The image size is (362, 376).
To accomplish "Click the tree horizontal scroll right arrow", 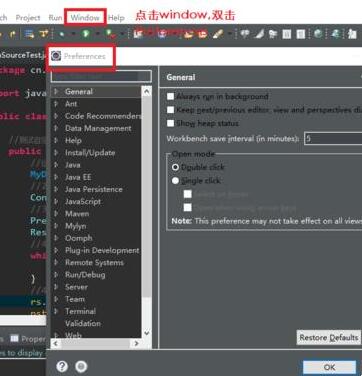I will click(136, 343).
